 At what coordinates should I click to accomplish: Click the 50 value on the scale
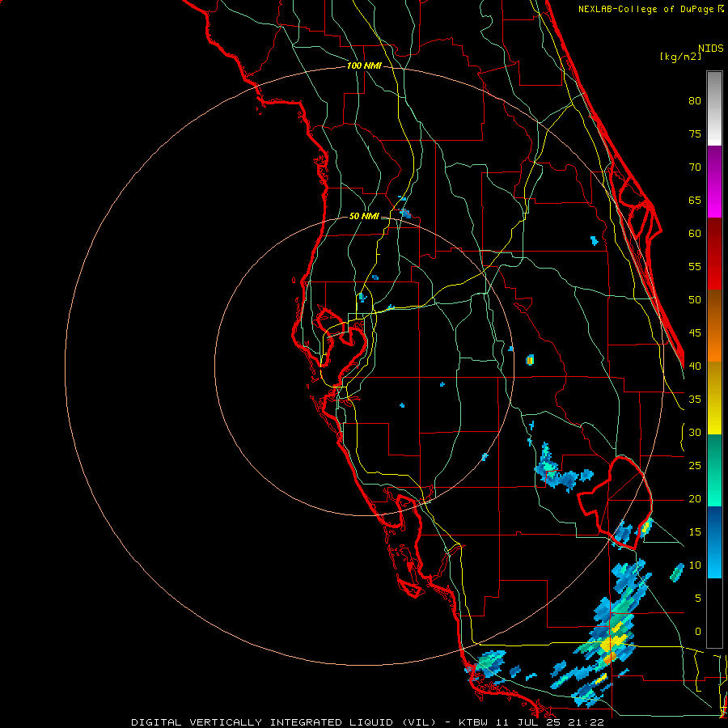tap(695, 300)
